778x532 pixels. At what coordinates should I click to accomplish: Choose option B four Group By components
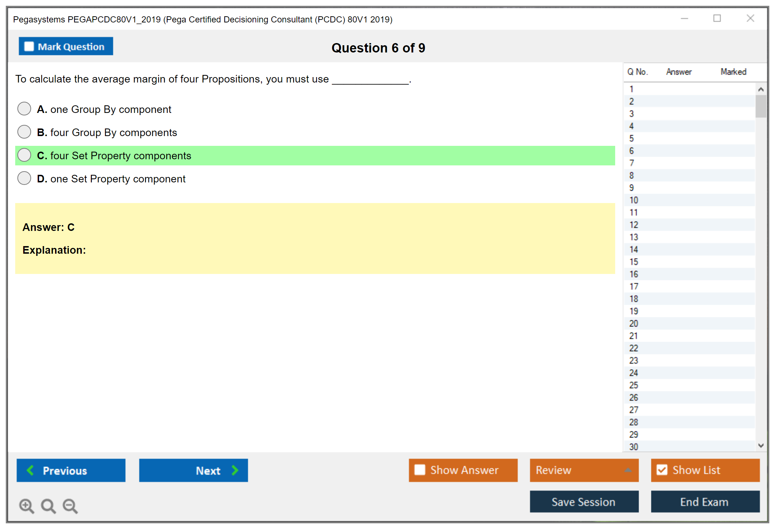24,132
